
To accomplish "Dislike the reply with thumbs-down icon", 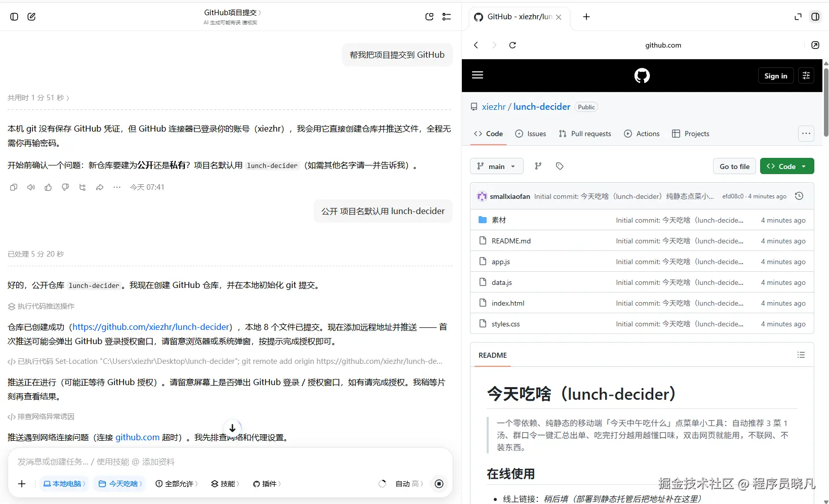I will click(x=65, y=187).
